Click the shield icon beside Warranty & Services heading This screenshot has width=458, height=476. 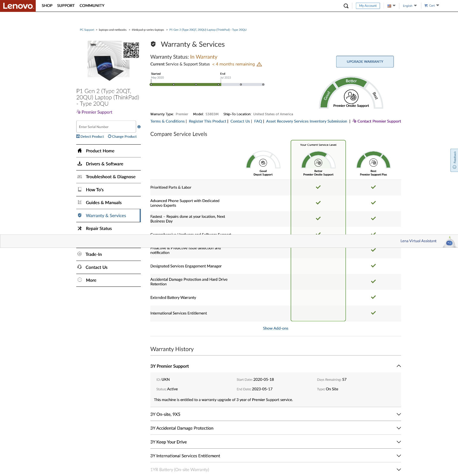(153, 44)
